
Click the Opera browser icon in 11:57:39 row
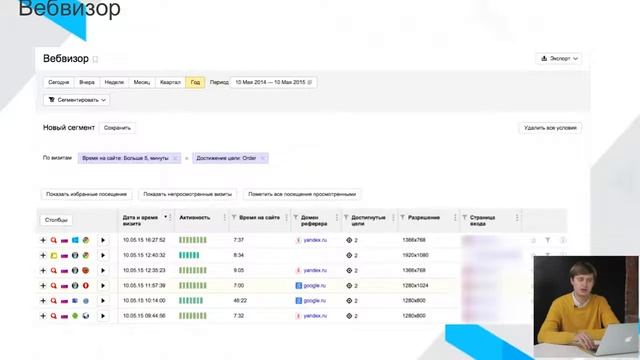(86, 286)
